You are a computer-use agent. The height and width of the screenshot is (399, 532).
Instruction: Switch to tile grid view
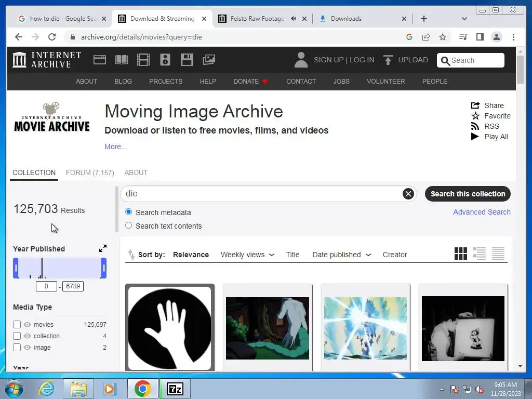[x=461, y=254]
